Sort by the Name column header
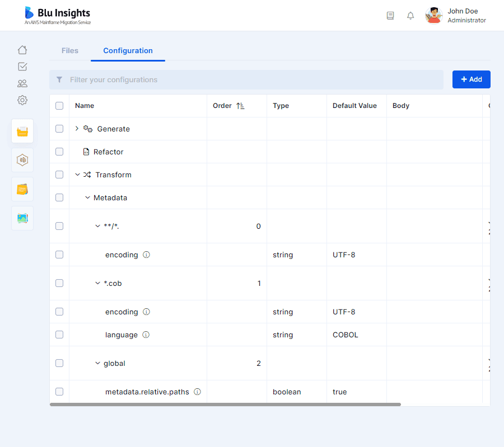 (x=85, y=106)
